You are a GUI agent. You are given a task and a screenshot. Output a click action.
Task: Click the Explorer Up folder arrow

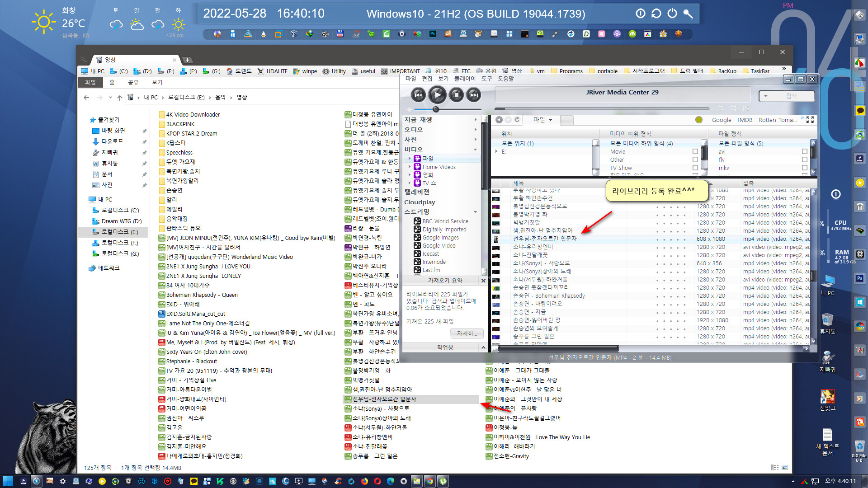pyautogui.click(x=119, y=98)
